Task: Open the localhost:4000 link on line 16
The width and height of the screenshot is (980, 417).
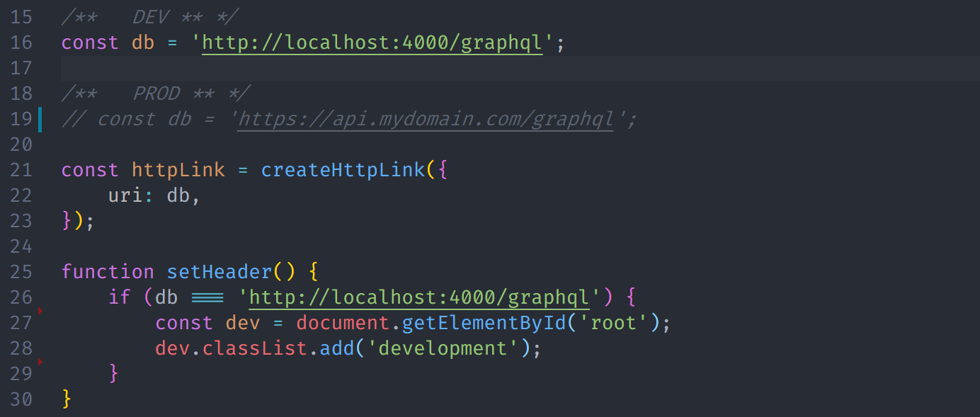Action: 372,42
